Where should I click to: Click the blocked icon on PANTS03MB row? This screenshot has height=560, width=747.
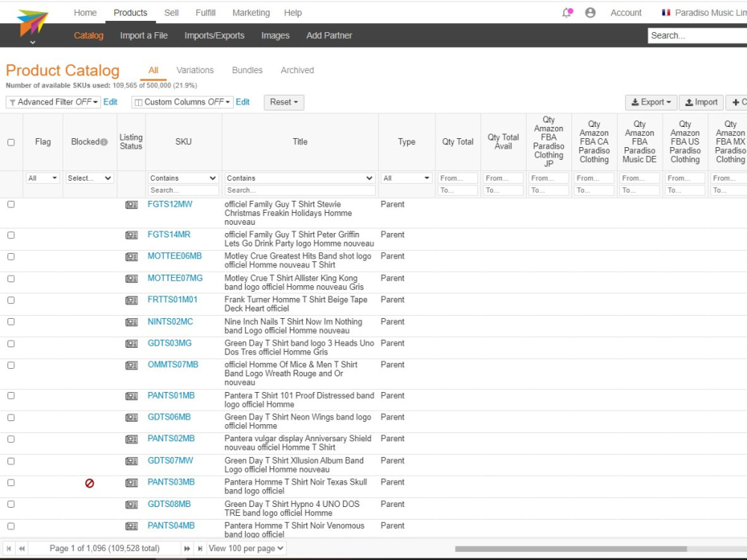pos(90,483)
